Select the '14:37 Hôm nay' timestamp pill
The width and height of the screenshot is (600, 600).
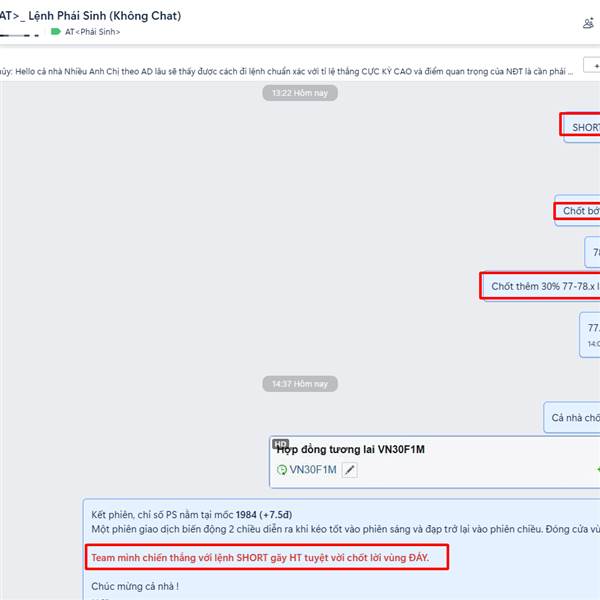(300, 384)
